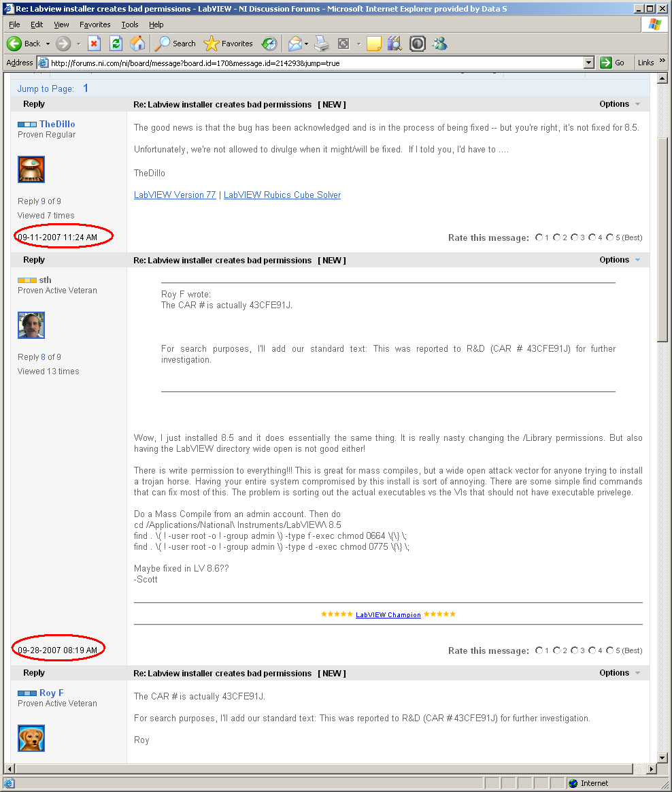Click Reply on TheDillo's message
Image resolution: width=672 pixels, height=792 pixels.
tap(34, 104)
